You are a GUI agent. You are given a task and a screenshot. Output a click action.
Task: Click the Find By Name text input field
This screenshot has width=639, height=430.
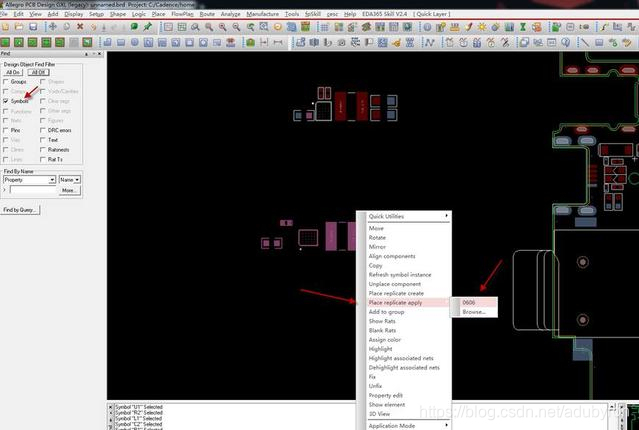(x=33, y=190)
